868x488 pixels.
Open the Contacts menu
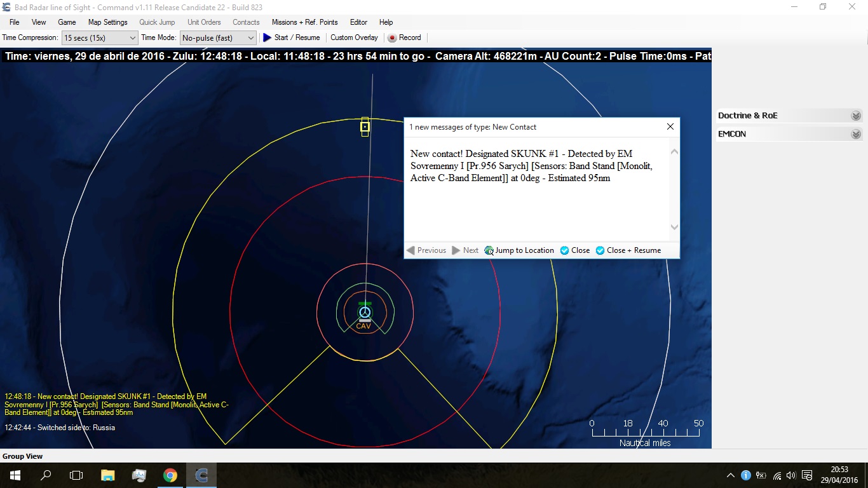tap(246, 22)
